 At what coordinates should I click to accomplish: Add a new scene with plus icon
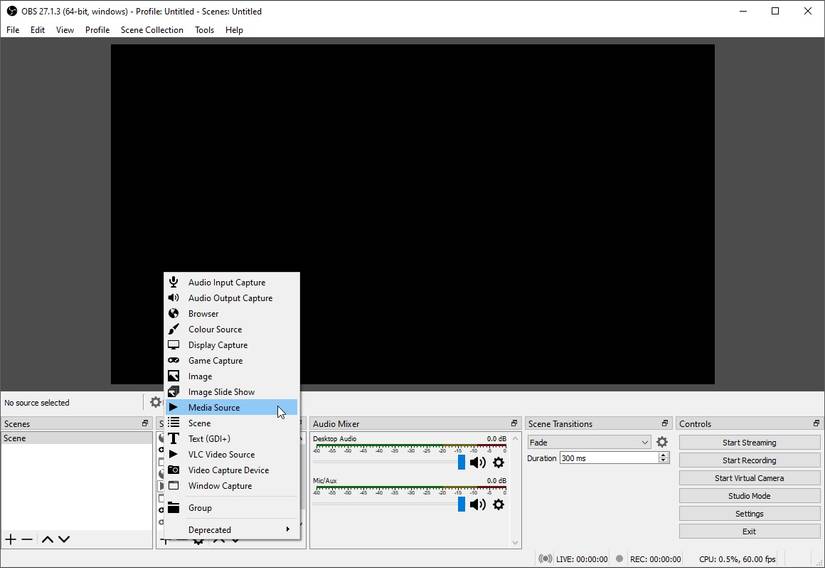click(x=11, y=539)
